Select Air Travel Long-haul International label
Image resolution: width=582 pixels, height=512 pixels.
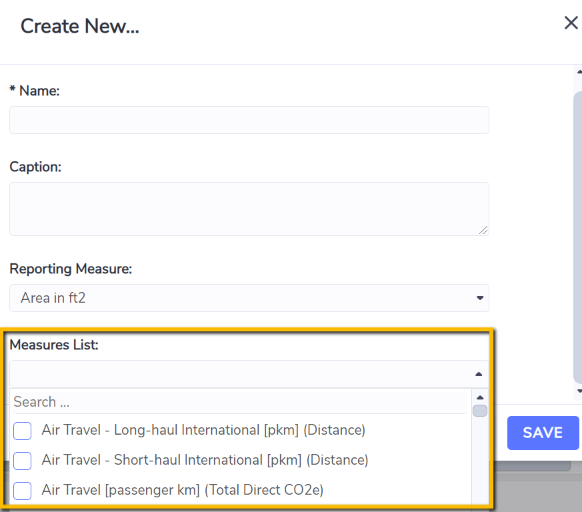coord(203,430)
